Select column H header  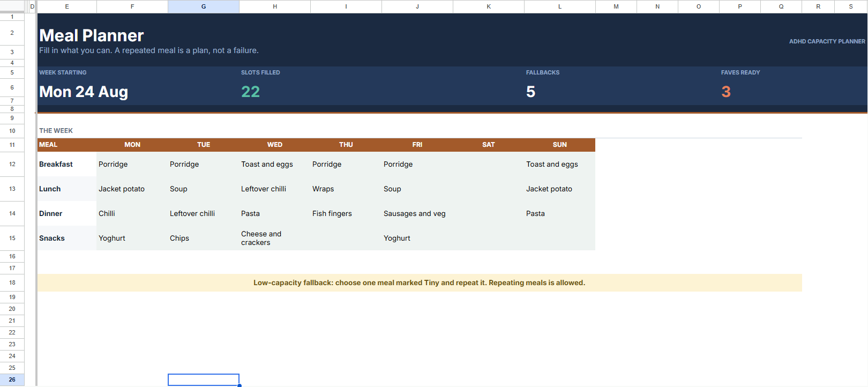[x=275, y=6]
